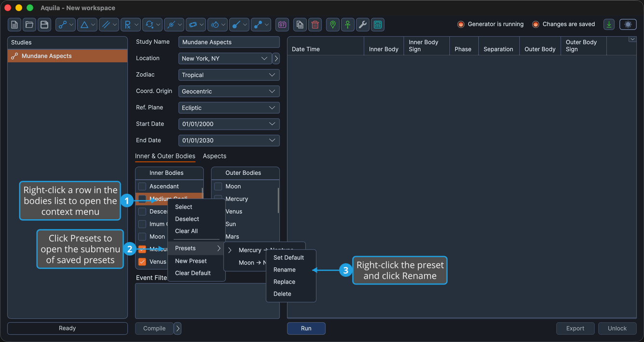Click the arrow button beside Location
Screen dimensions: 644x342
click(276, 58)
